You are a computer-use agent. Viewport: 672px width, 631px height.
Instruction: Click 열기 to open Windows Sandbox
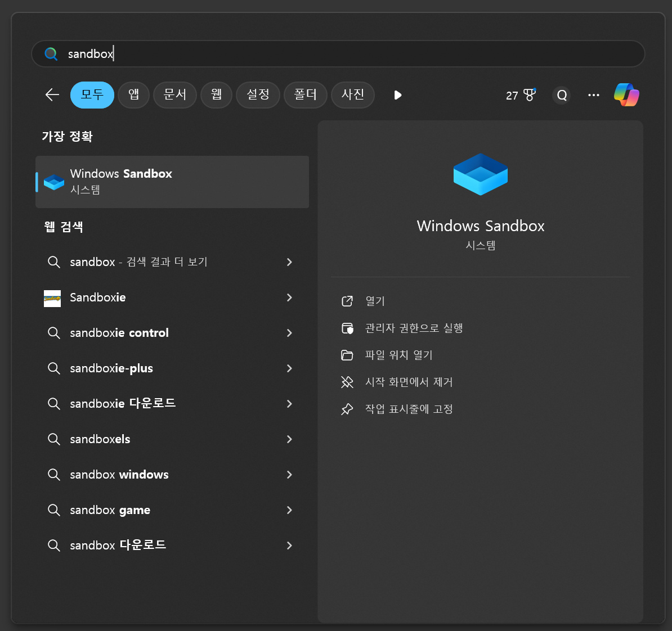click(375, 301)
